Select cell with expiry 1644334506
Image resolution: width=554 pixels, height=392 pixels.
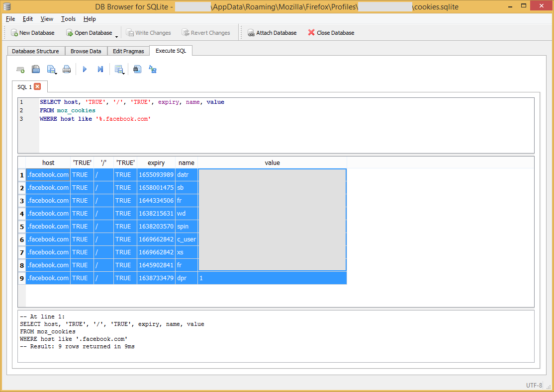156,201
